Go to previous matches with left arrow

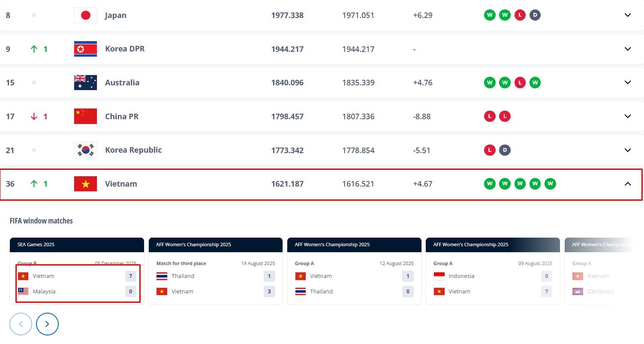pos(21,324)
